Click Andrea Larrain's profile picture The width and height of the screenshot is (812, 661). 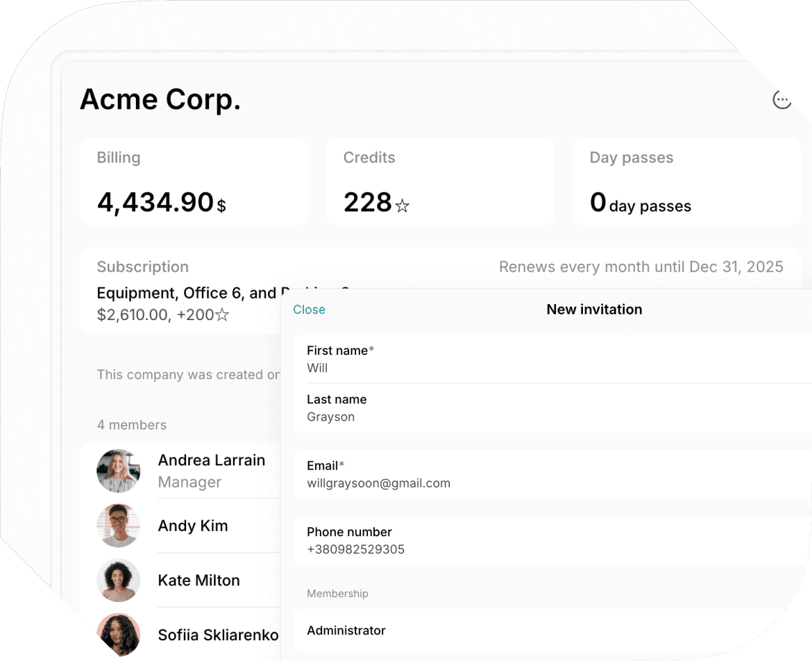click(118, 471)
